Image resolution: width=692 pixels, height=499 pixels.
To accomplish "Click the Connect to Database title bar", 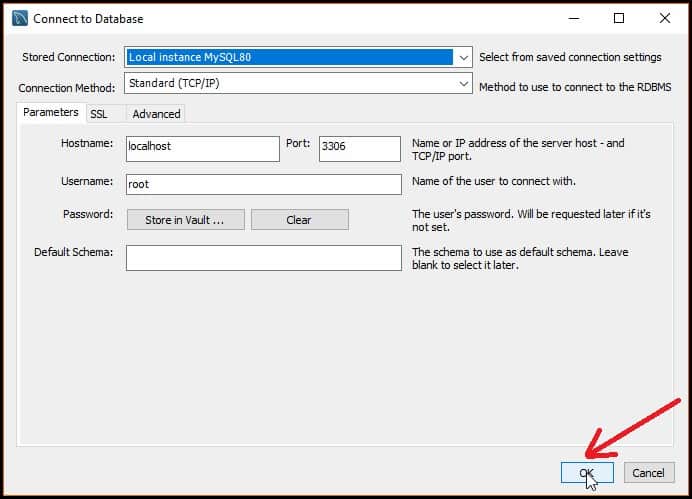I will (300, 19).
